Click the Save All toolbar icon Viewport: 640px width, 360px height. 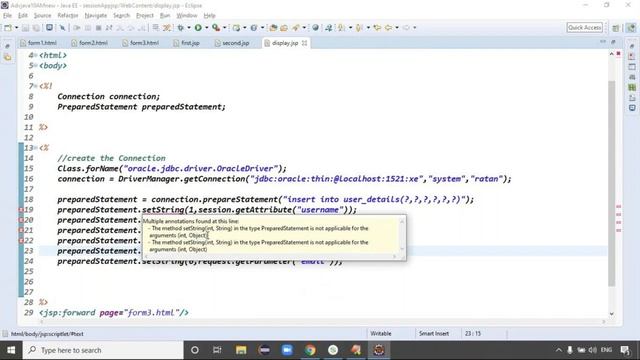[x=36, y=28]
